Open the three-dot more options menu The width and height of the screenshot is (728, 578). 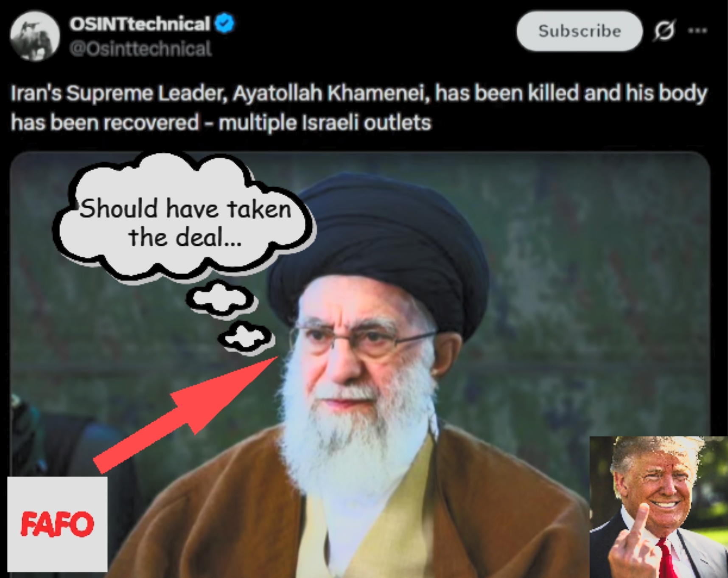(x=697, y=30)
